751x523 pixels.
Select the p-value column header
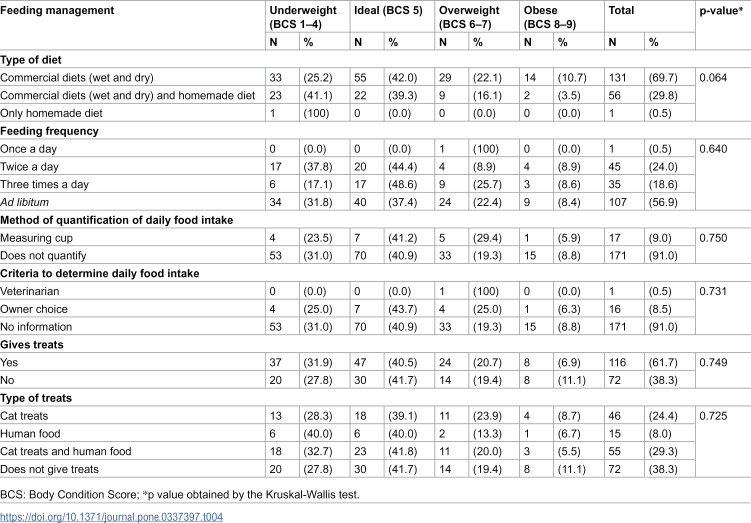(721, 11)
